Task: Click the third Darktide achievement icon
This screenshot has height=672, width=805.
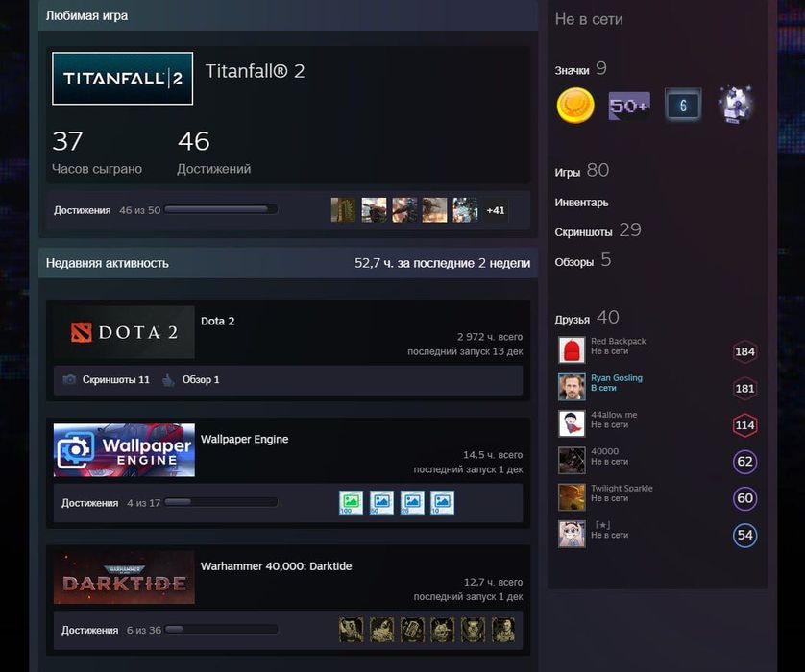Action: [412, 630]
